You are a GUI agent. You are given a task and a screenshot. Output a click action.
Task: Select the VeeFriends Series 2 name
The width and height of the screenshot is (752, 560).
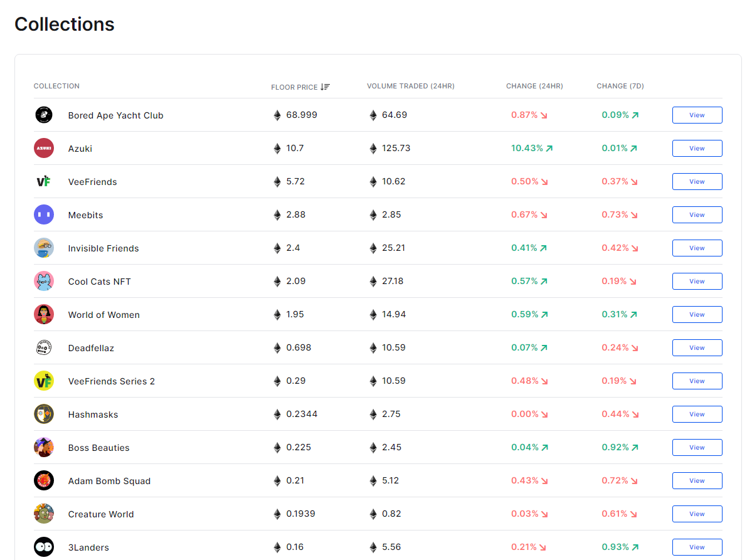tap(111, 382)
